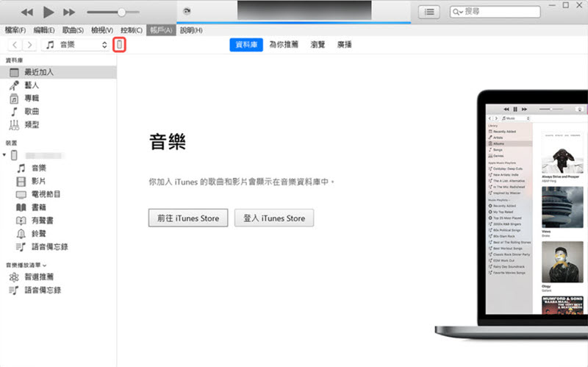Open the 說明(H) menu
Image resolution: width=588 pixels, height=367 pixels.
click(191, 30)
